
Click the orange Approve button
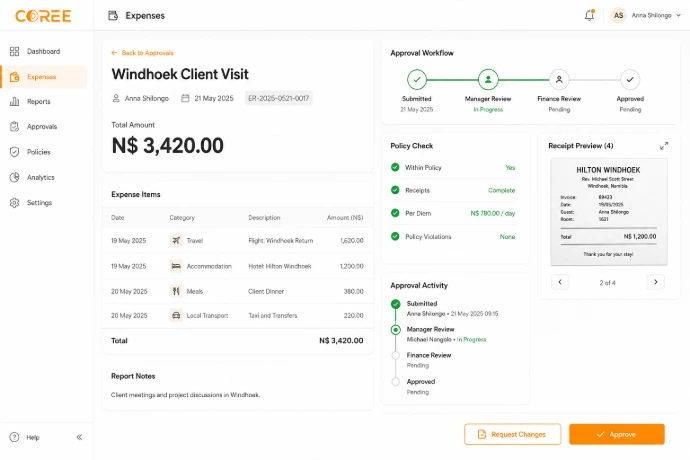[617, 434]
